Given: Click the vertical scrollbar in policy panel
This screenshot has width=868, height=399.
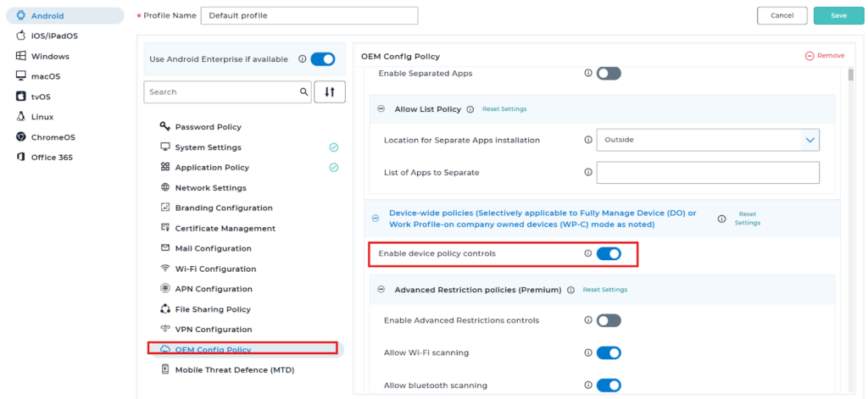Looking at the screenshot, I should [x=850, y=169].
